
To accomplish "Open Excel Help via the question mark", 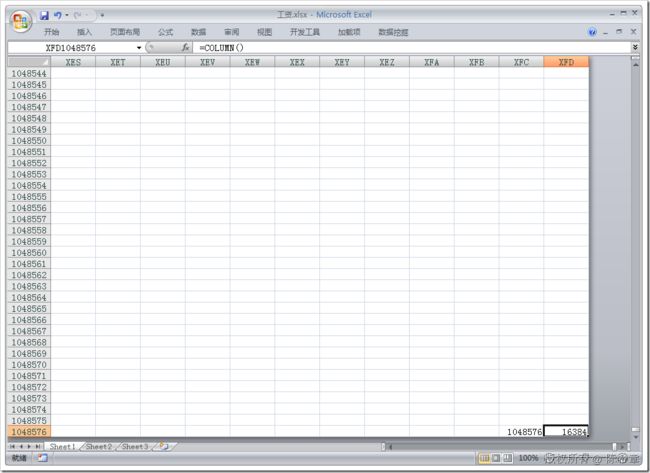I will pos(592,32).
